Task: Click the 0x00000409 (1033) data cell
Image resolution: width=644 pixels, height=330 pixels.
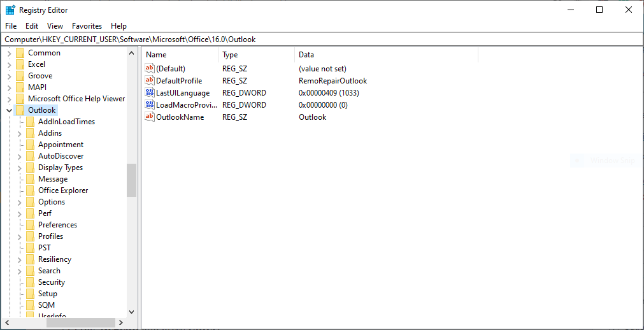Action: pyautogui.click(x=329, y=93)
